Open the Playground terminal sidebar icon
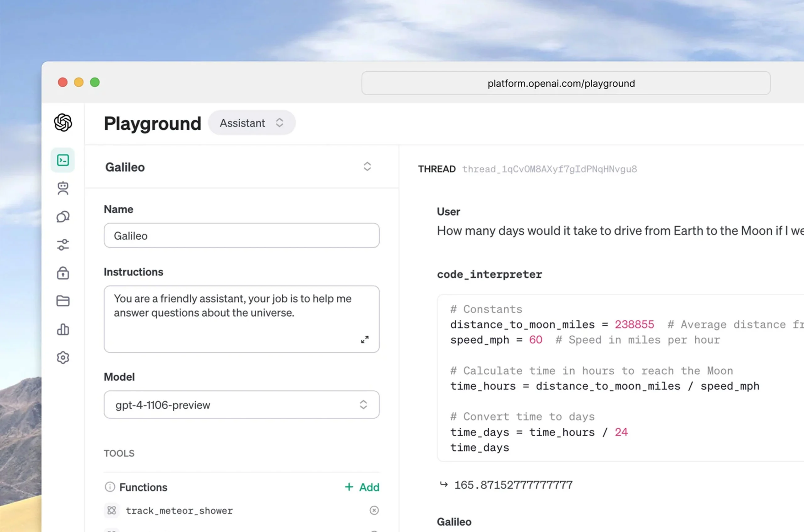804x532 pixels. point(63,160)
